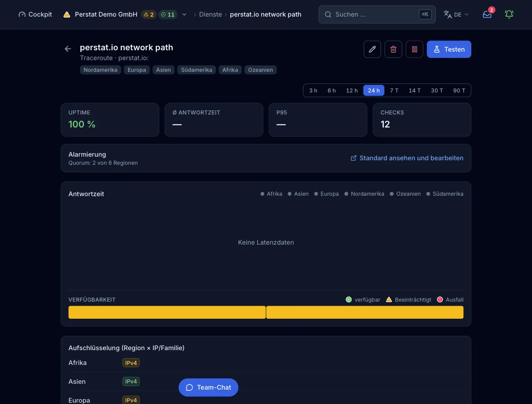Toggle Asien series in chart legend
Image resolution: width=532 pixels, height=404 pixels.
[298, 194]
